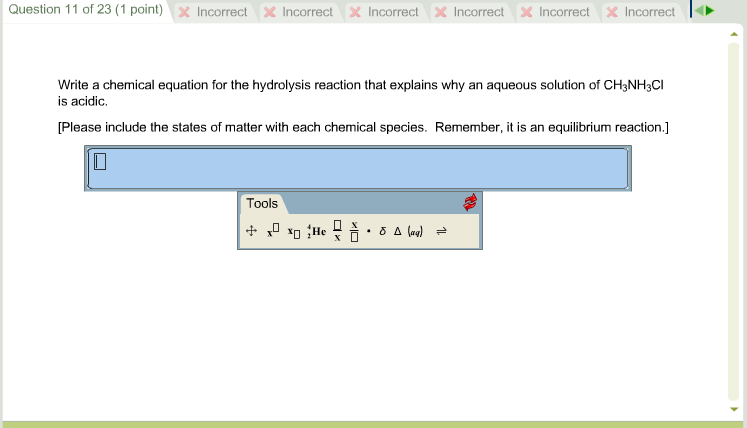Click the words 'is acidic.'

(x=83, y=101)
